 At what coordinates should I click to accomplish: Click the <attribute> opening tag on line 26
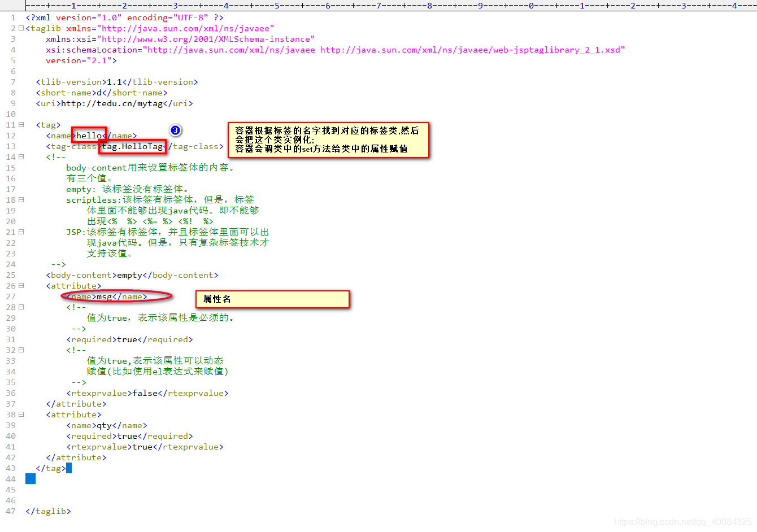(73, 286)
